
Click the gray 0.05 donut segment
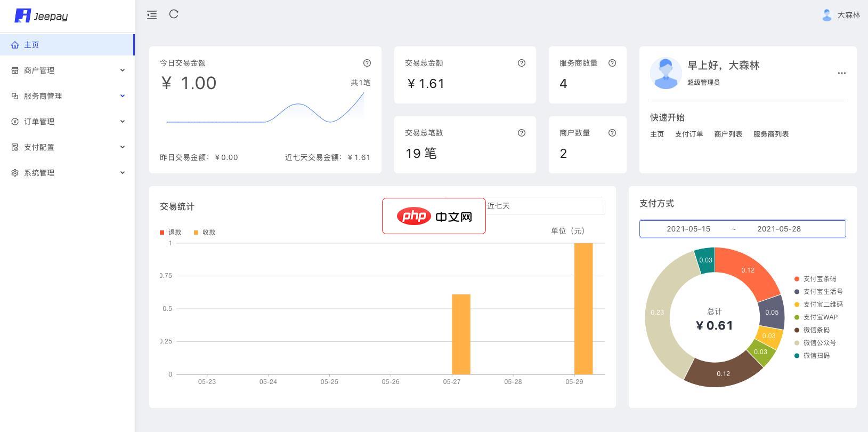772,313
